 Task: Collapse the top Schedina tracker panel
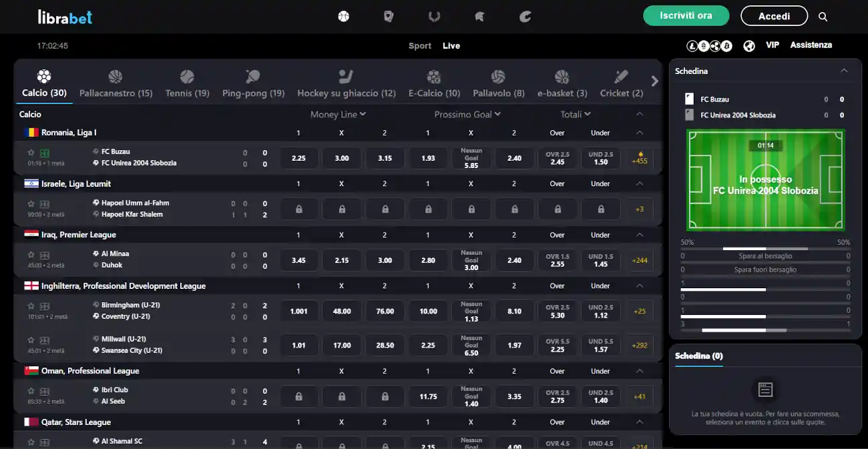click(844, 71)
